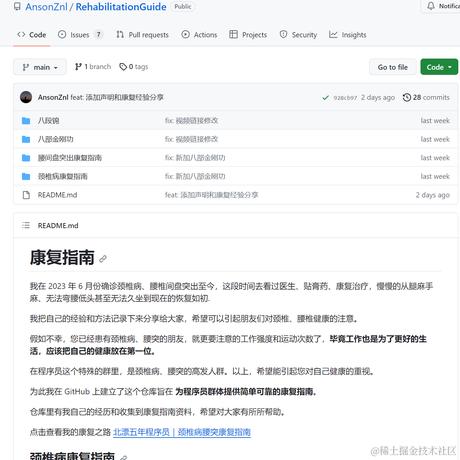Click the Security shield icon
This screenshot has height=460, width=460.
pos(283,34)
